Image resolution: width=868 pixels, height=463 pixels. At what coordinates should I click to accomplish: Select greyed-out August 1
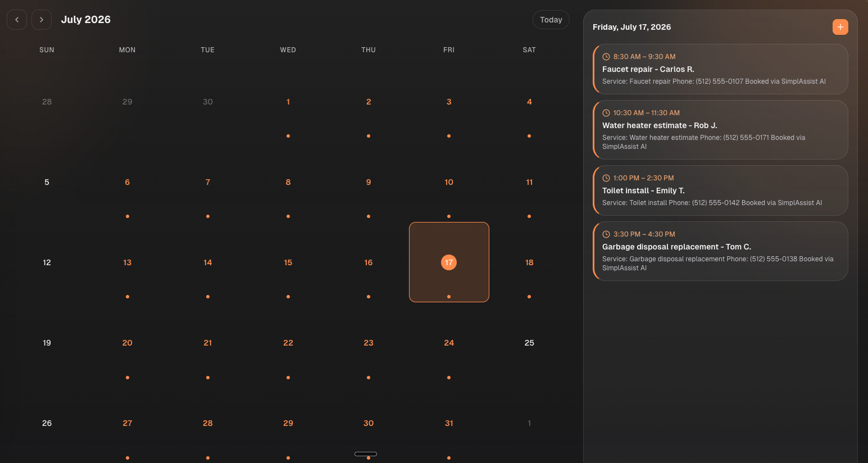529,423
